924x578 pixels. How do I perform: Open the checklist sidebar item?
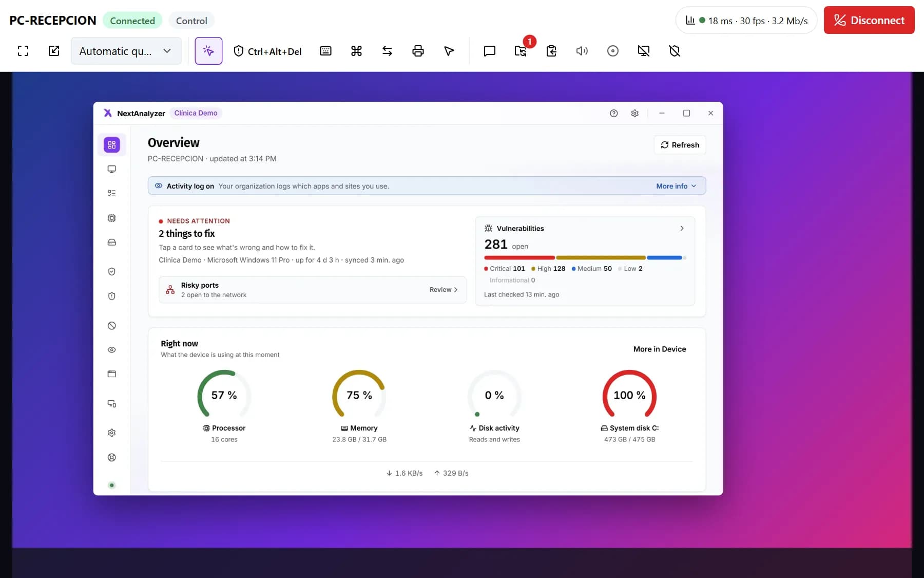(x=112, y=193)
